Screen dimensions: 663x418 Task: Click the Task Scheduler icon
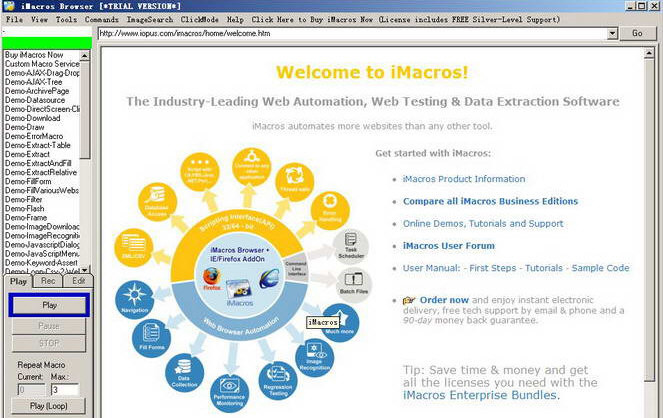pyautogui.click(x=351, y=245)
